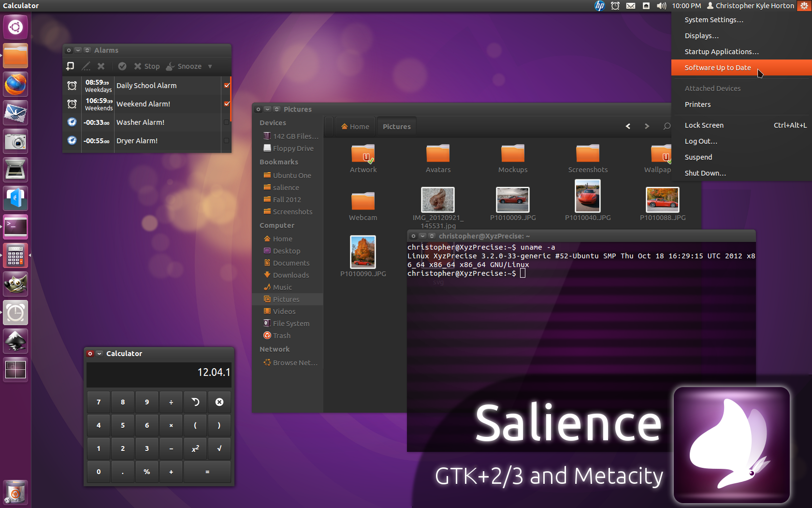Open the sound volume indicator

(661, 6)
